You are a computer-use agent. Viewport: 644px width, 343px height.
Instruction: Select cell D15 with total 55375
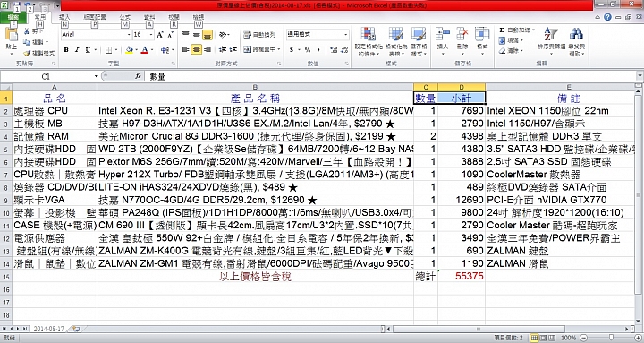(462, 276)
